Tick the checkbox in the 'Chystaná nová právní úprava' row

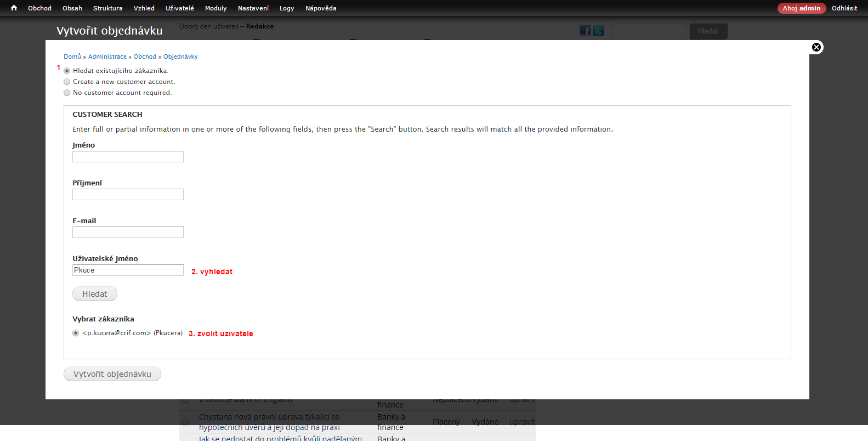point(185,422)
